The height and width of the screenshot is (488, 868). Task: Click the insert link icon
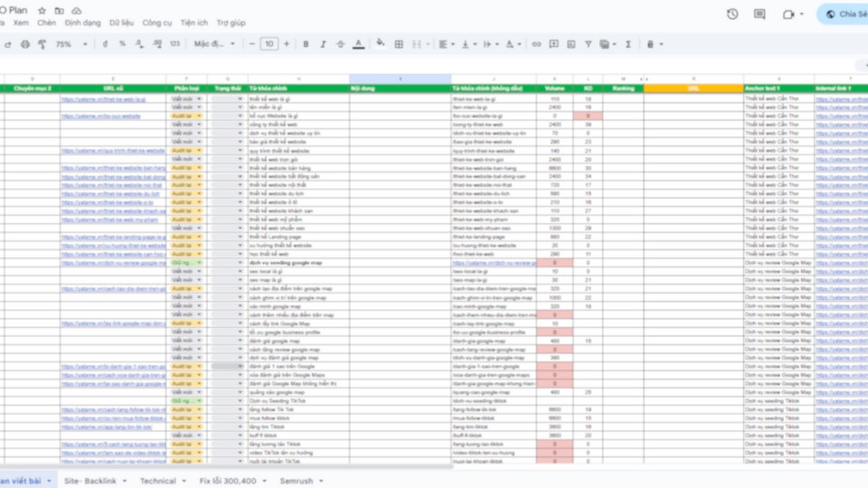(536, 43)
